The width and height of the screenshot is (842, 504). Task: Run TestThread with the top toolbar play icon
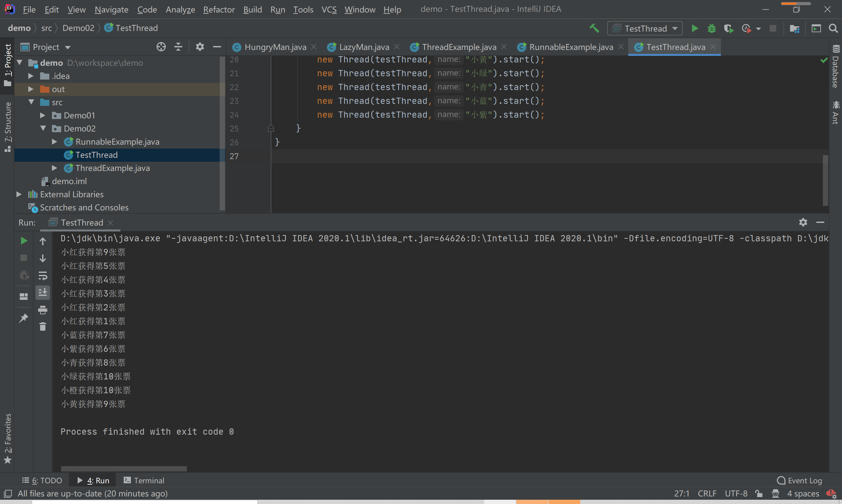tap(695, 28)
